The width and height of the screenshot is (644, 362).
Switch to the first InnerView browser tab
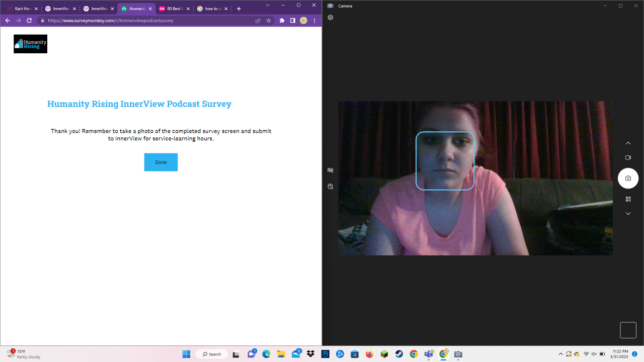pyautogui.click(x=61, y=9)
